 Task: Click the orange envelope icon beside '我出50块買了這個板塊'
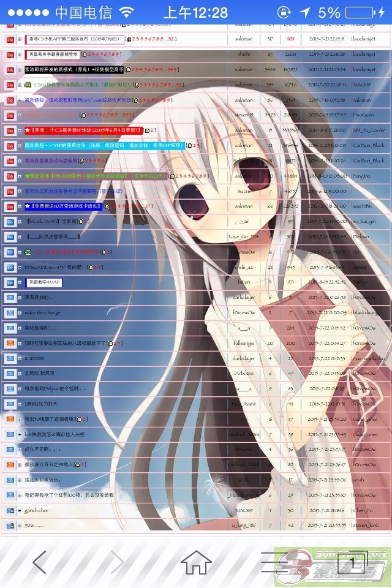tap(10, 419)
